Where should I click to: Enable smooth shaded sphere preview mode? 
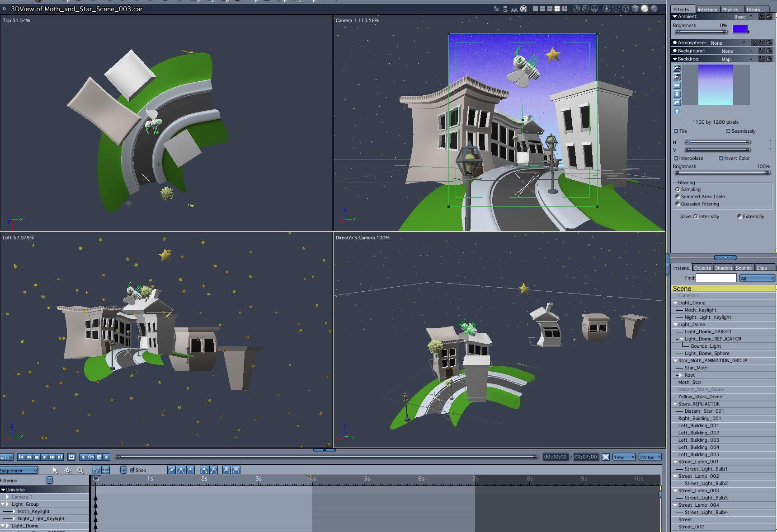point(645,9)
